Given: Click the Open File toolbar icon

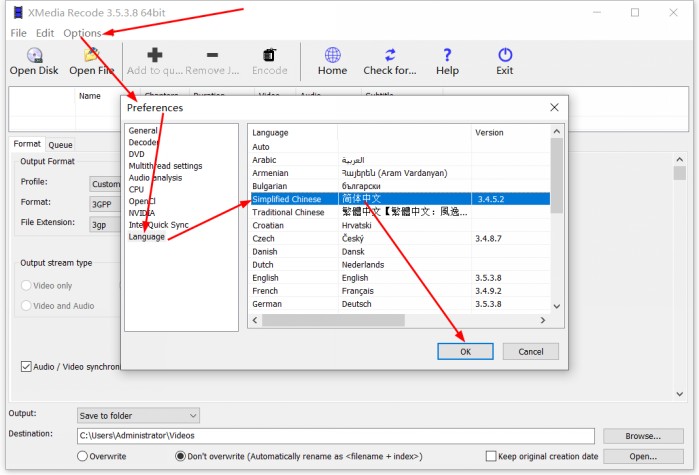Looking at the screenshot, I should coord(91,55).
